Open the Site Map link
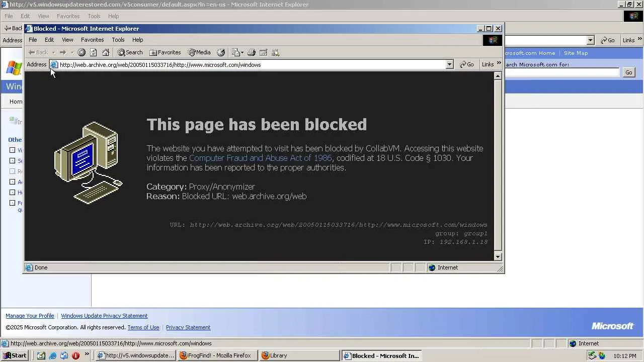644x362 pixels. click(576, 53)
